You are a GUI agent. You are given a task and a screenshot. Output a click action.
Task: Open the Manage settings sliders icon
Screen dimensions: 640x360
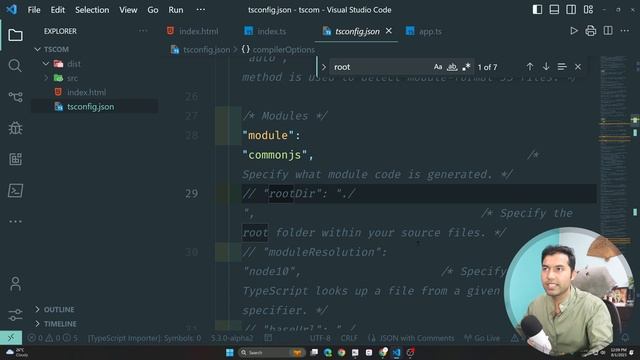[x=15, y=315]
